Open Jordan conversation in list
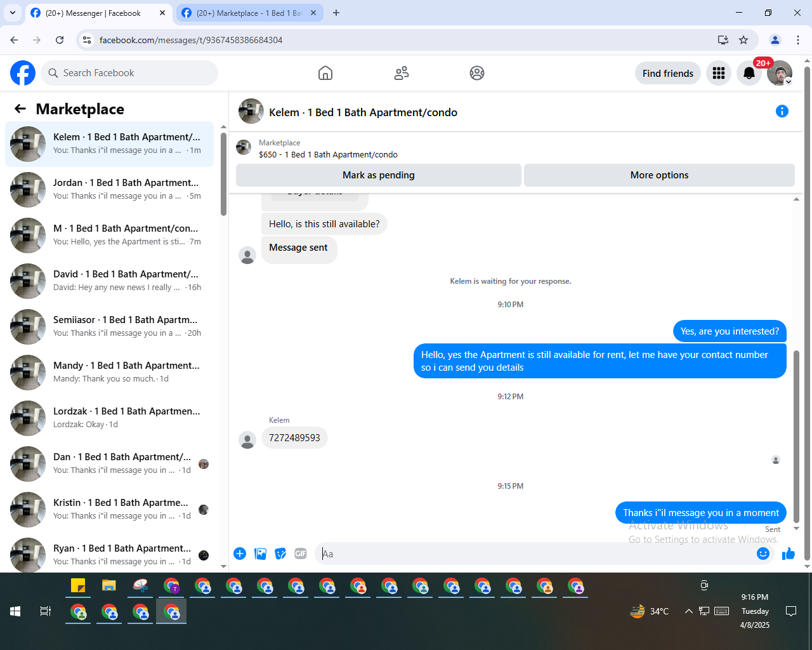The width and height of the screenshot is (812, 650). click(110, 190)
